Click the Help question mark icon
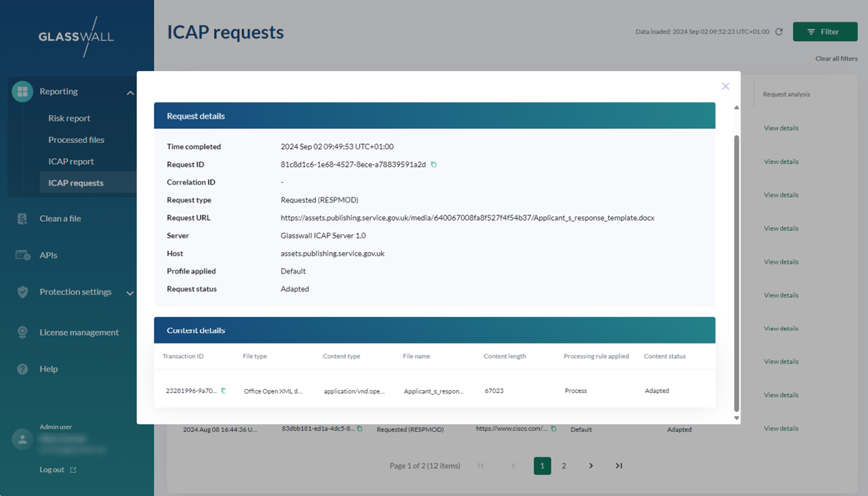 pos(22,369)
